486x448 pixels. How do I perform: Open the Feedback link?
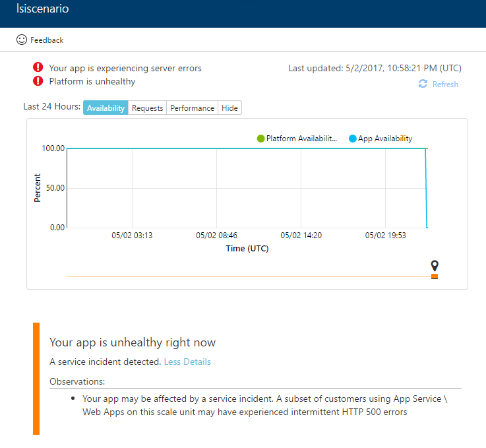(x=47, y=40)
